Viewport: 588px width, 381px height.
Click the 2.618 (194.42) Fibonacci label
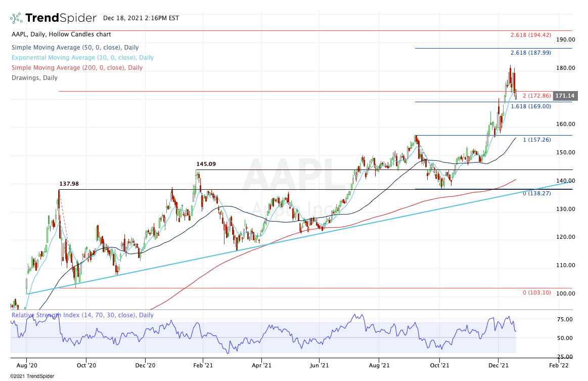click(x=531, y=35)
